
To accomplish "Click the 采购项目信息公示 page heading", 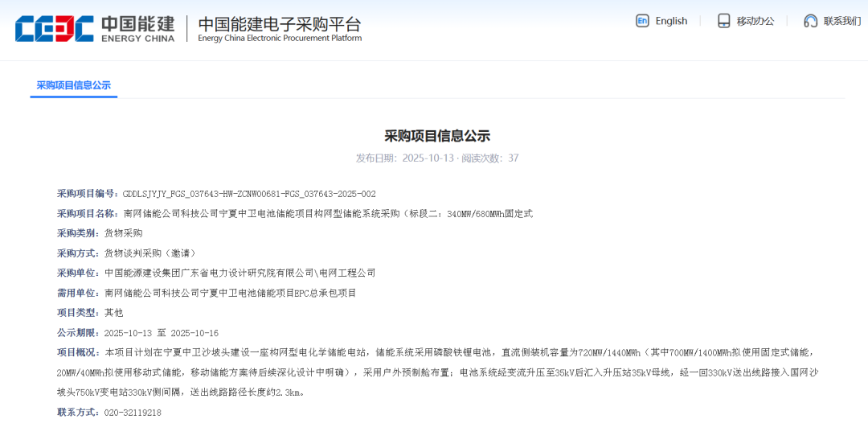I will 437,136.
